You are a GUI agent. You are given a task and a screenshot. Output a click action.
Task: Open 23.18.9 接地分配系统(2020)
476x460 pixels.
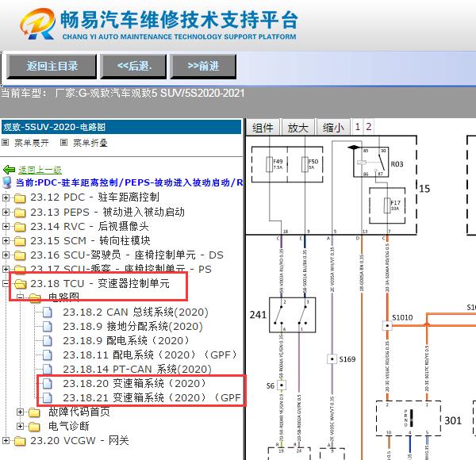(x=133, y=326)
